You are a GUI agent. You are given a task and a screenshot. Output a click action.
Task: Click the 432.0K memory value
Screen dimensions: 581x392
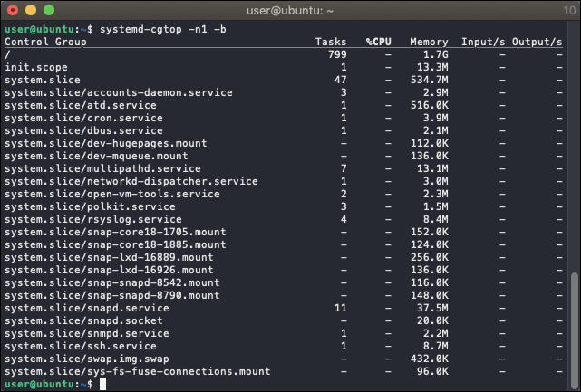(x=429, y=359)
